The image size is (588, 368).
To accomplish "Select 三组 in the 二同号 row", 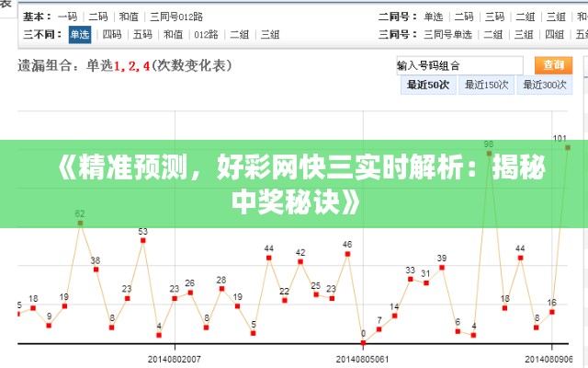I will tap(556, 17).
